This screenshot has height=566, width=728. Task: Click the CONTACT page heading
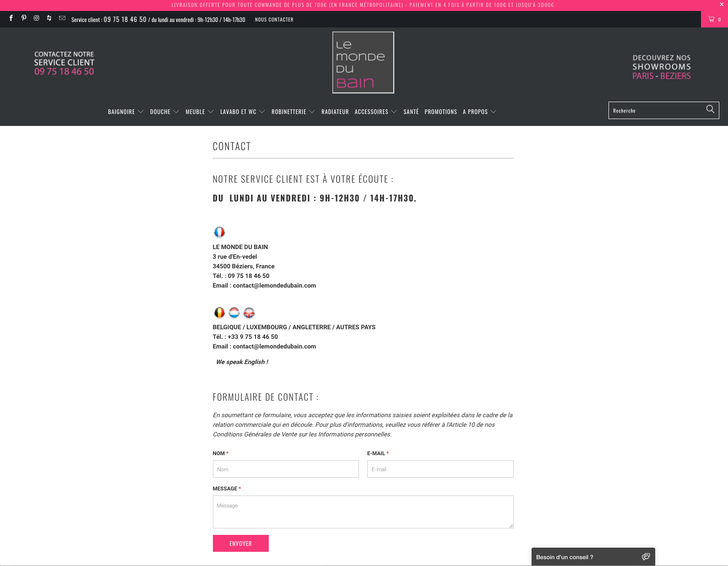point(232,146)
